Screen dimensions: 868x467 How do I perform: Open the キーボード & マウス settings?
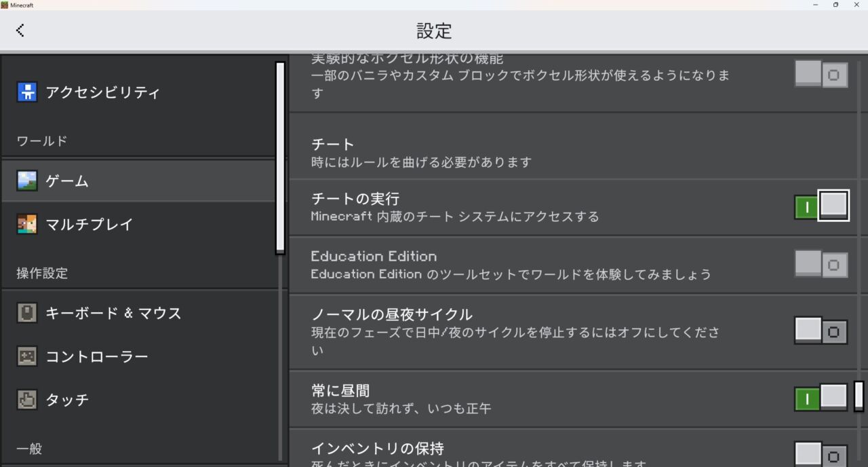pos(138,313)
